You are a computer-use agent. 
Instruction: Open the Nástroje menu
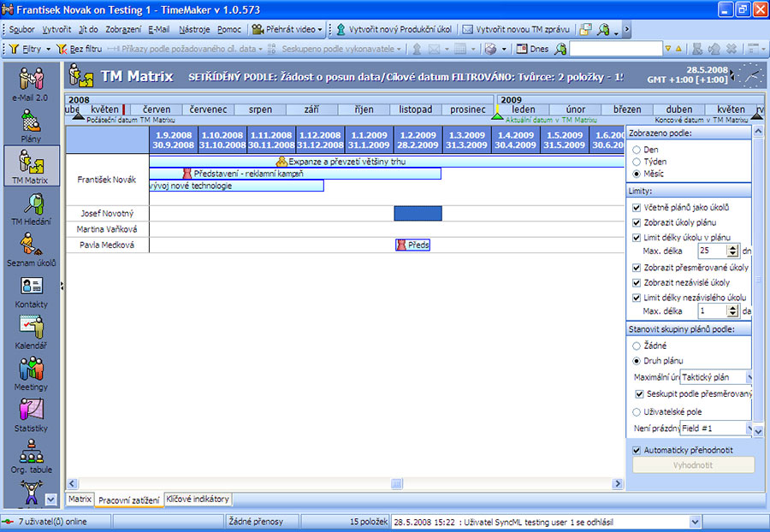pos(193,29)
